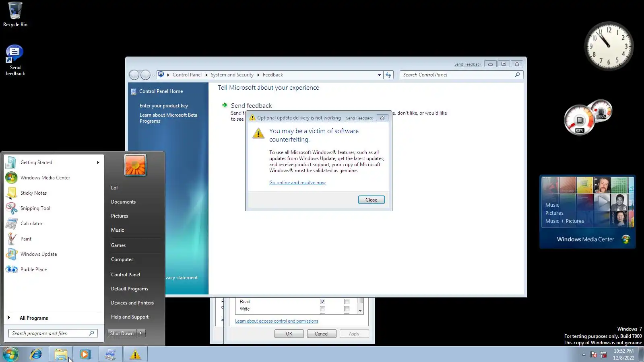The height and width of the screenshot is (362, 644).
Task: Click the analog clock gadget
Action: 609,45
